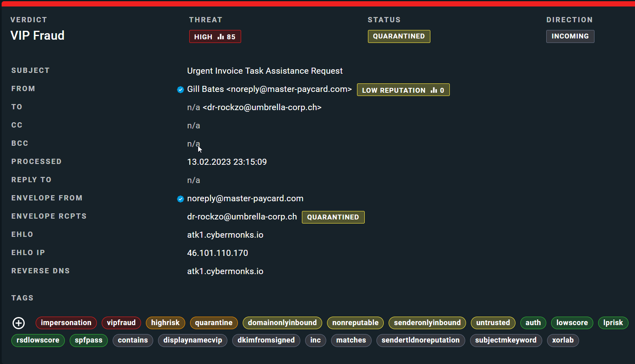Click the CC value n/a

tap(194, 126)
